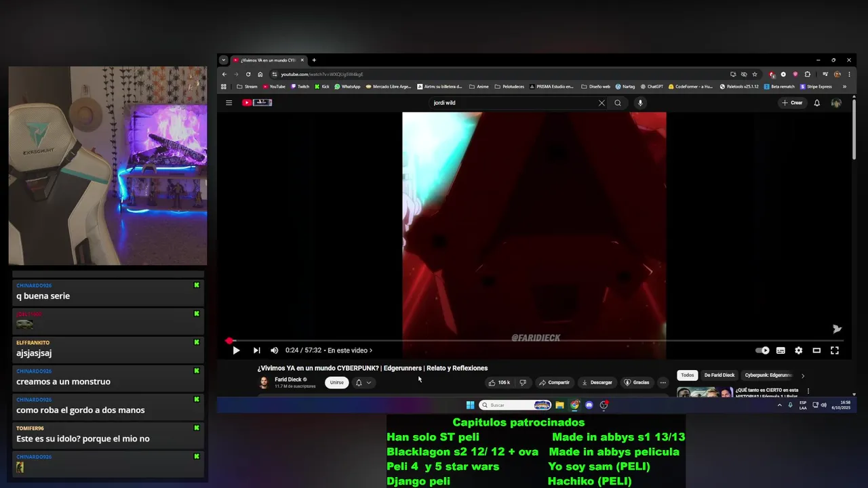This screenshot has height=488, width=868.
Task: Click the taskbar Buscar search box
Action: (515, 405)
